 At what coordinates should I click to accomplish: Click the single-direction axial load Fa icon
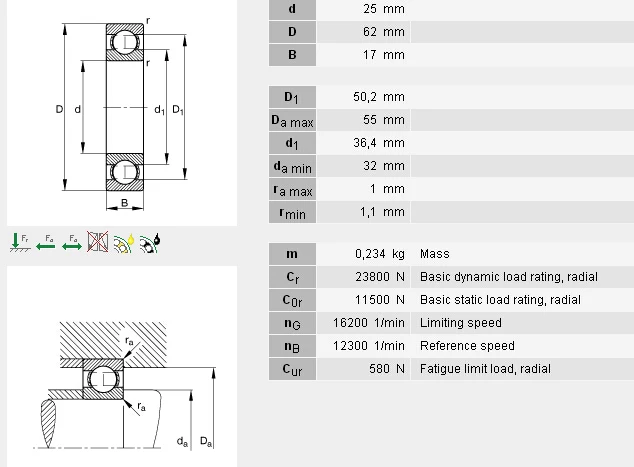pos(46,243)
